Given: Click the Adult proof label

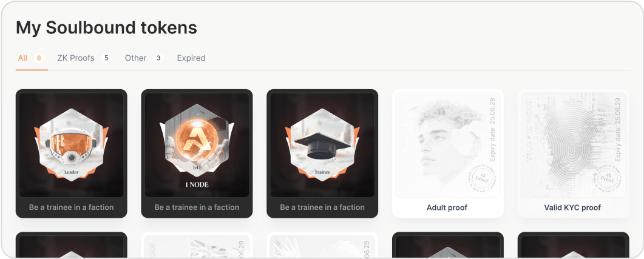Looking at the screenshot, I should [447, 207].
